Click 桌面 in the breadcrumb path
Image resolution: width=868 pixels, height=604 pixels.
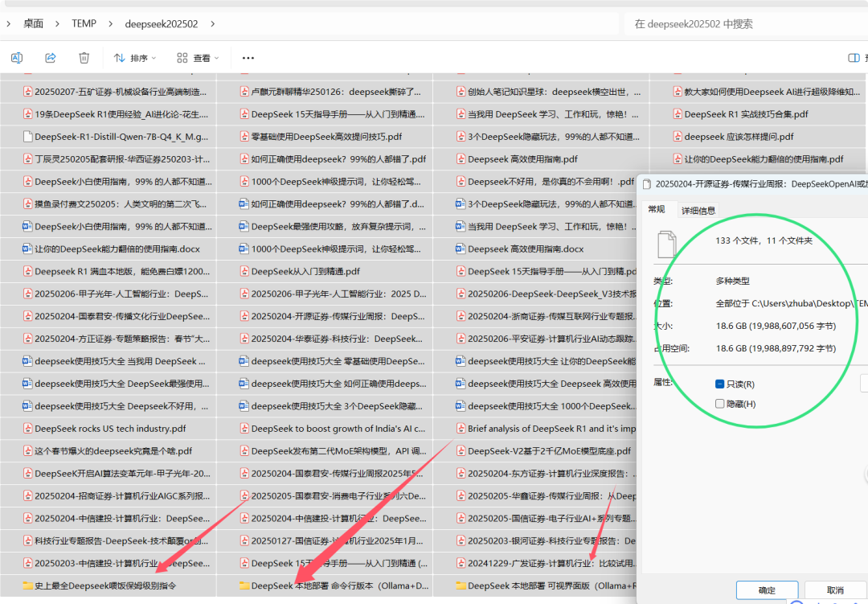33,24
